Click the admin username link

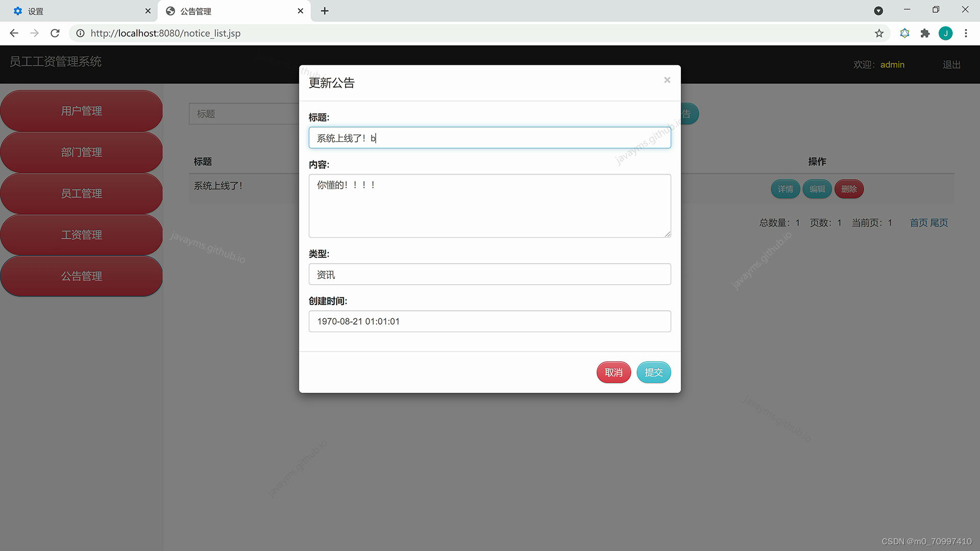pos(892,65)
